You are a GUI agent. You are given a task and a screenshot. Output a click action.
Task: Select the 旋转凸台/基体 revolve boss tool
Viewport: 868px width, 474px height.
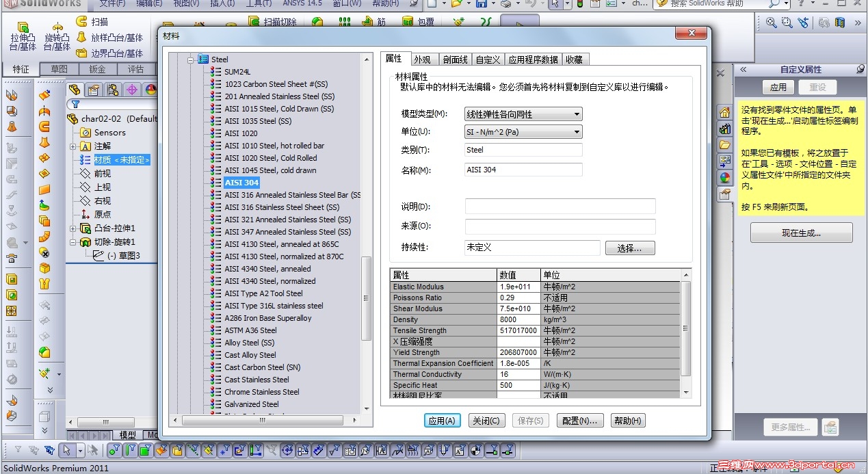[57, 36]
